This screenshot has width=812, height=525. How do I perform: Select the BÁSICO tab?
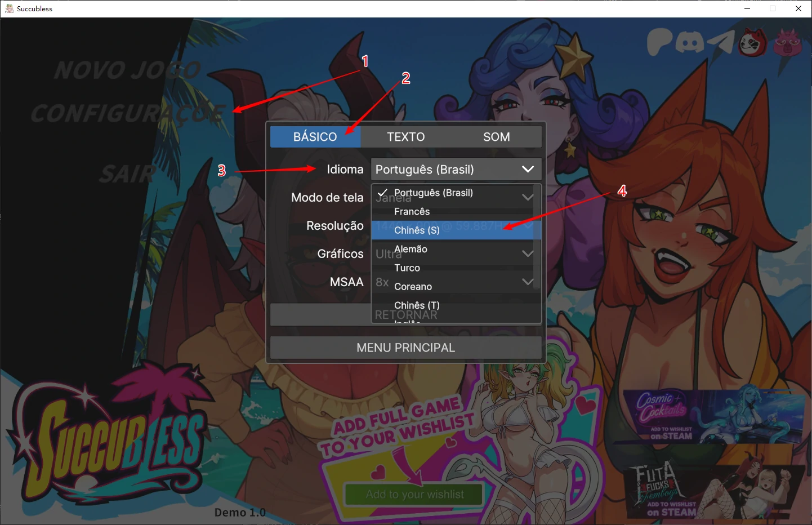pos(315,137)
